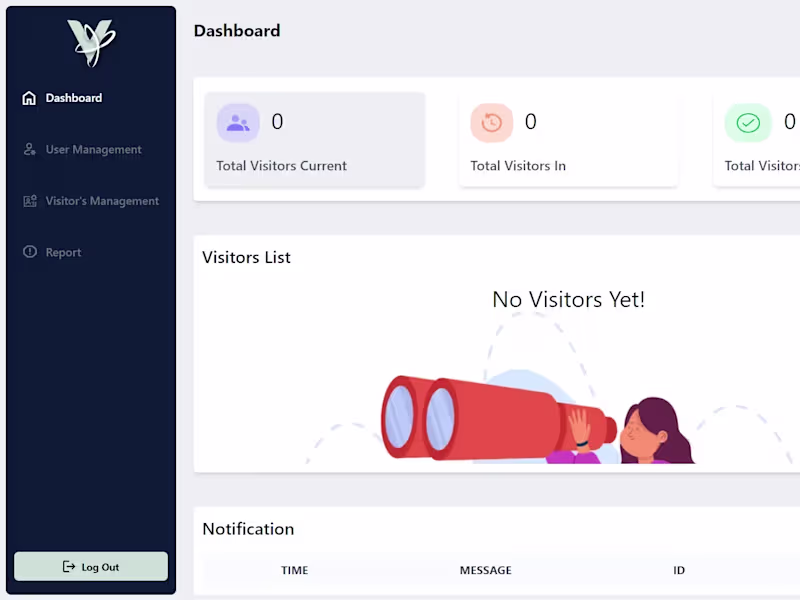Screen dimensions: 800x600
Task: Click the Notification heading
Action: pos(248,529)
